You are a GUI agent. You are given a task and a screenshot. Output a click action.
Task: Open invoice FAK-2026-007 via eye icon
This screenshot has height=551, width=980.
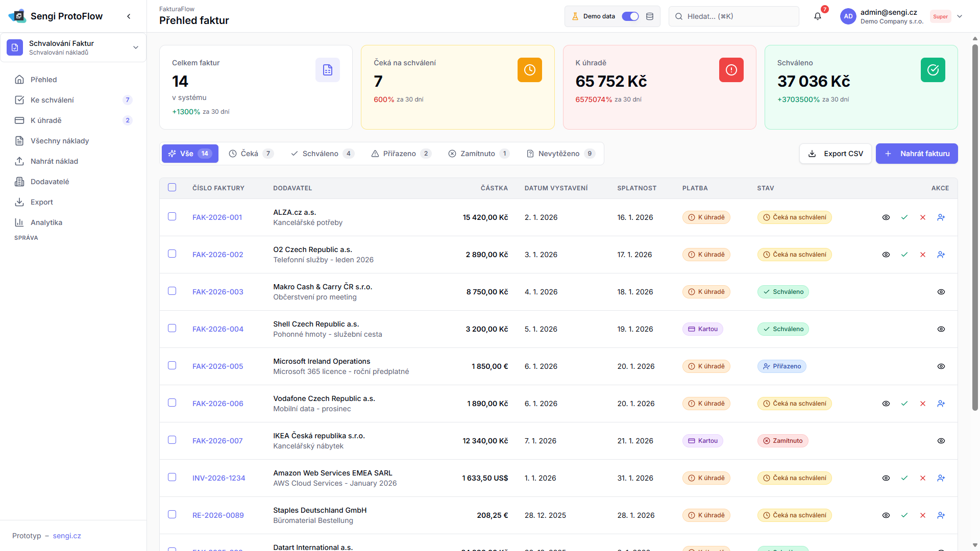click(941, 441)
